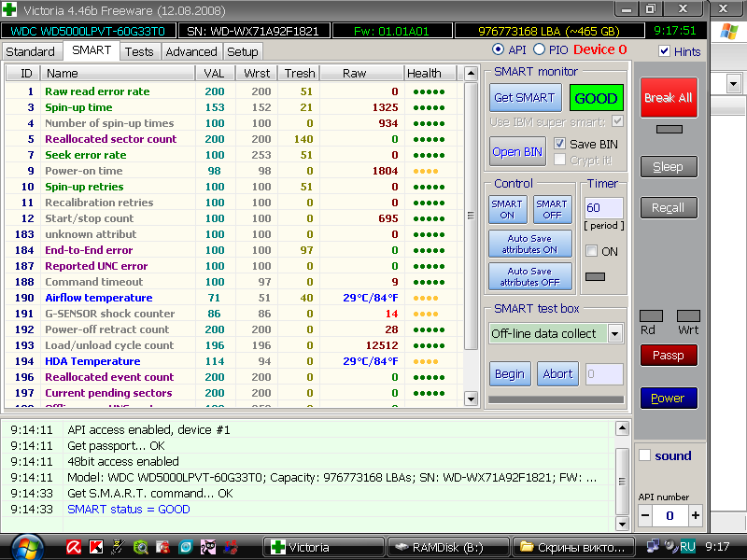Click SMART table scroll-up arrow

pyautogui.click(x=471, y=74)
